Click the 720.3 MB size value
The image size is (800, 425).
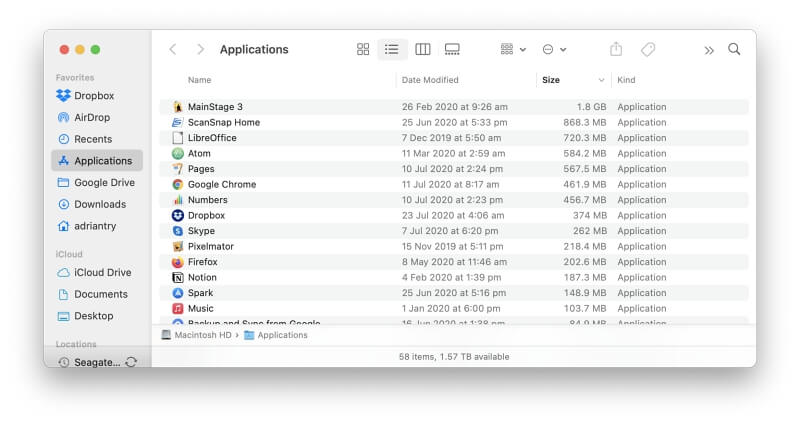tap(585, 138)
